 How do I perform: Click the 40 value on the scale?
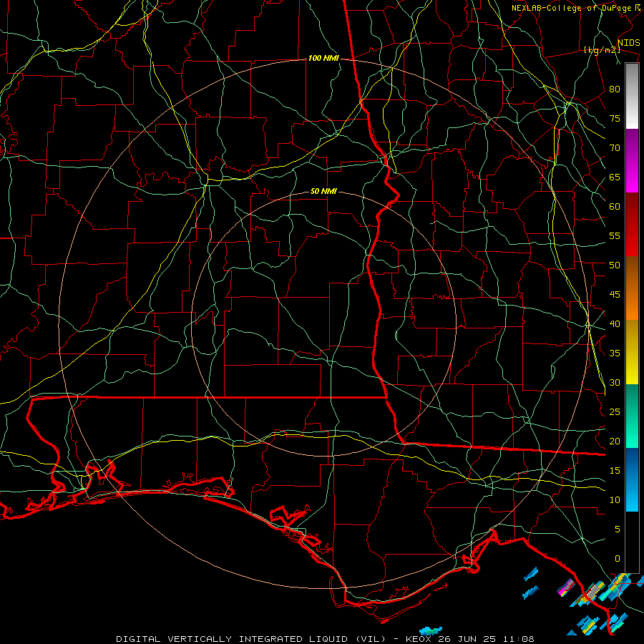click(x=615, y=324)
